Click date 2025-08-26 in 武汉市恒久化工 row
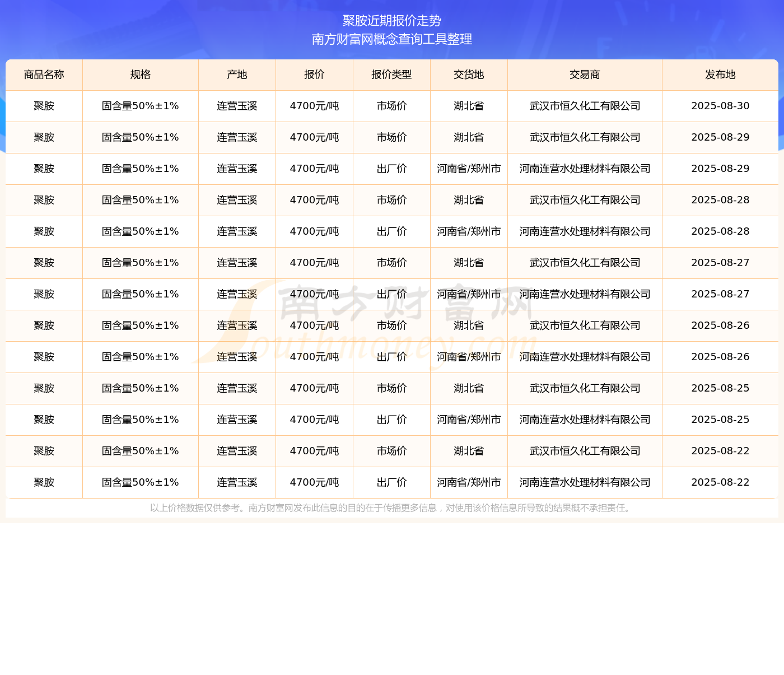This screenshot has width=784, height=675. pyautogui.click(x=720, y=325)
